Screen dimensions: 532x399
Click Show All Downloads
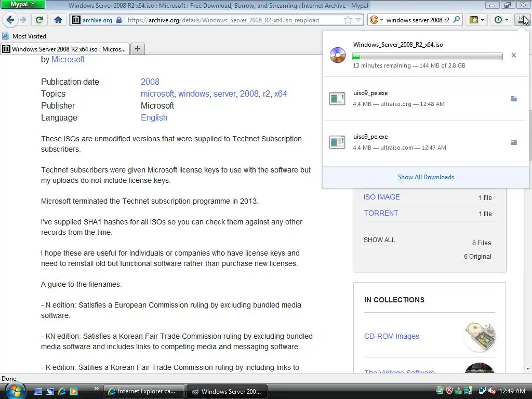[x=426, y=177]
